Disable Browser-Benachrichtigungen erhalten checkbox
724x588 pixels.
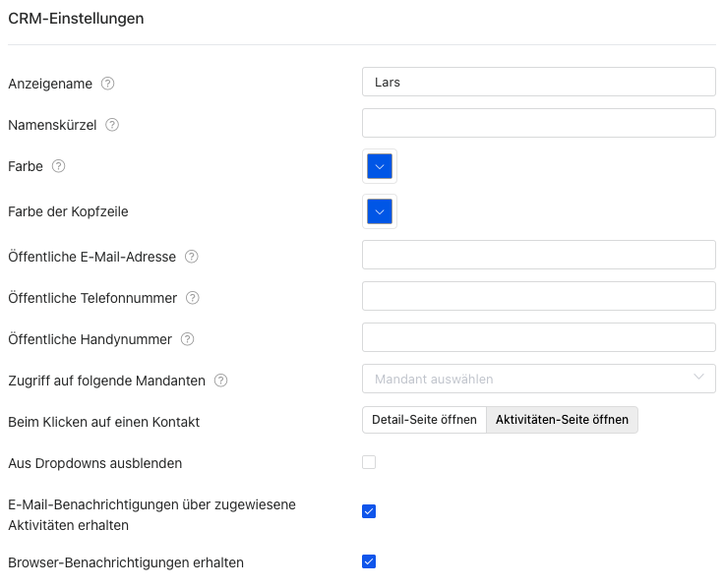(369, 562)
